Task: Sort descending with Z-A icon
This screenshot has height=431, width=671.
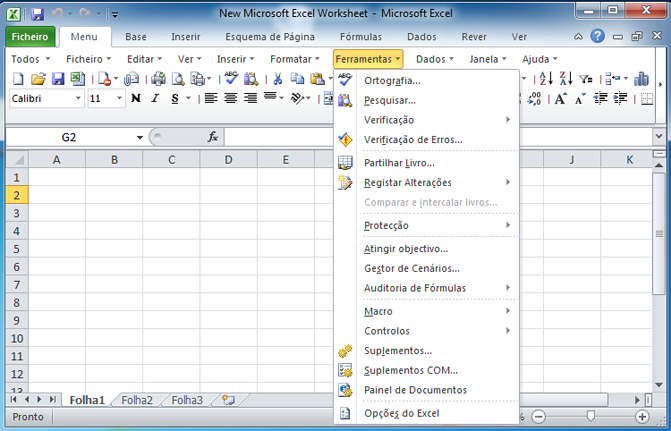Action: 566,79
